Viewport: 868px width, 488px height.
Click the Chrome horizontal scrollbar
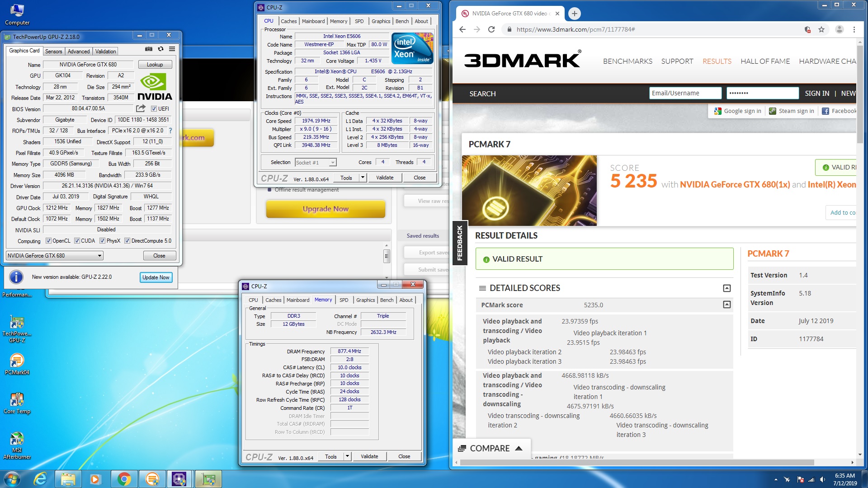point(637,462)
